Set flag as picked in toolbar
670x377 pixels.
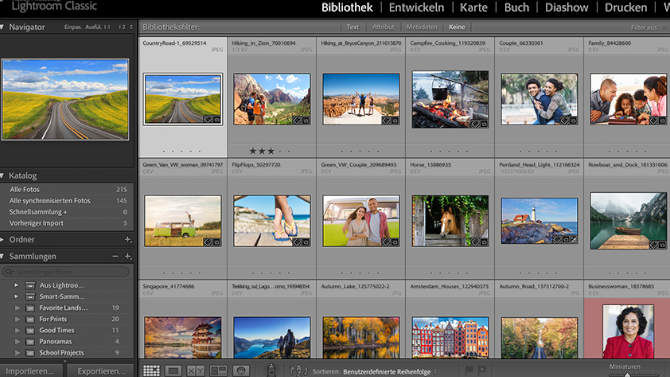coord(469,369)
